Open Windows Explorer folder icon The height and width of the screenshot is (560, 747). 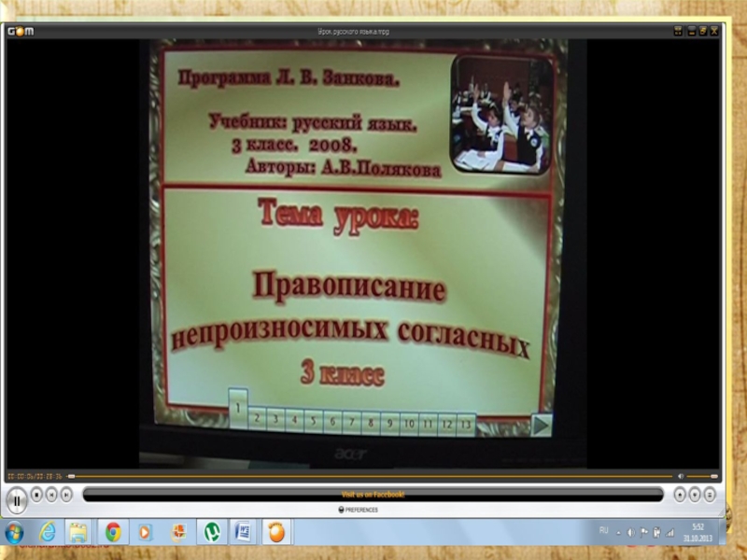pos(78,533)
